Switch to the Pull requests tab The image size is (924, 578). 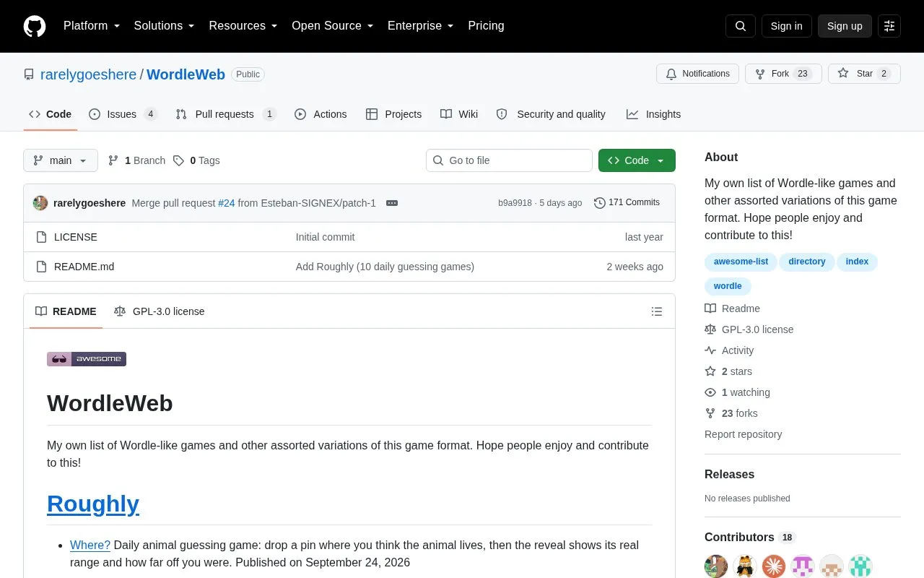226,114
